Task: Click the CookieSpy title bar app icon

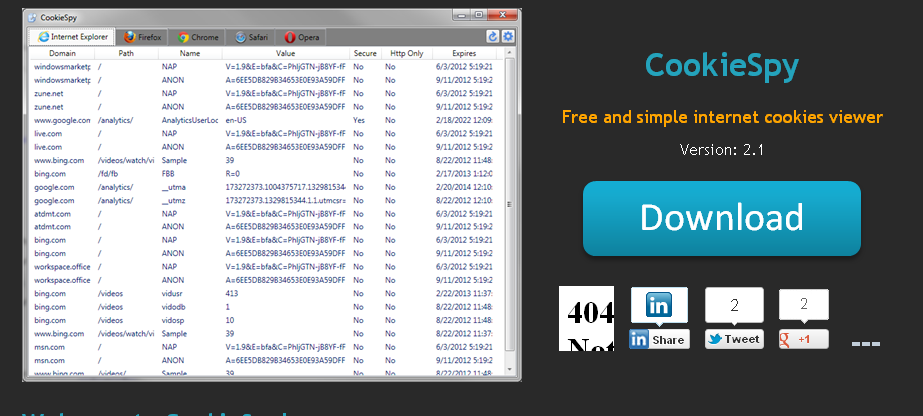Action: [x=32, y=17]
